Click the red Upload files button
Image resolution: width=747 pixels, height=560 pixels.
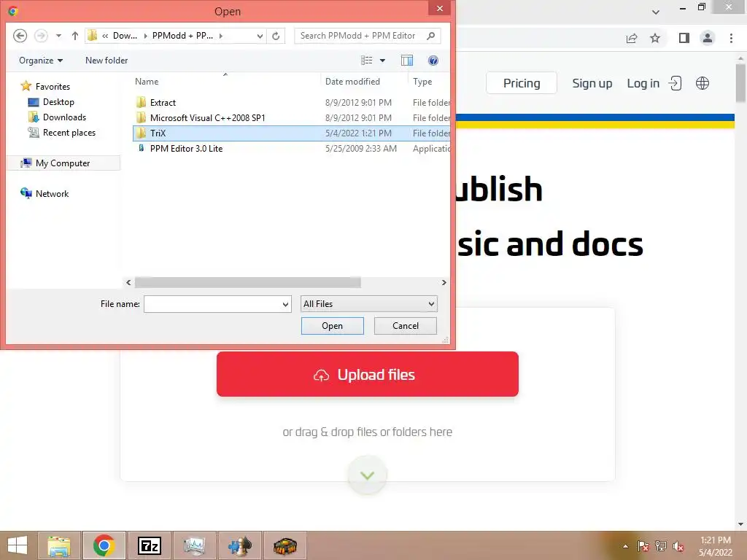point(368,374)
